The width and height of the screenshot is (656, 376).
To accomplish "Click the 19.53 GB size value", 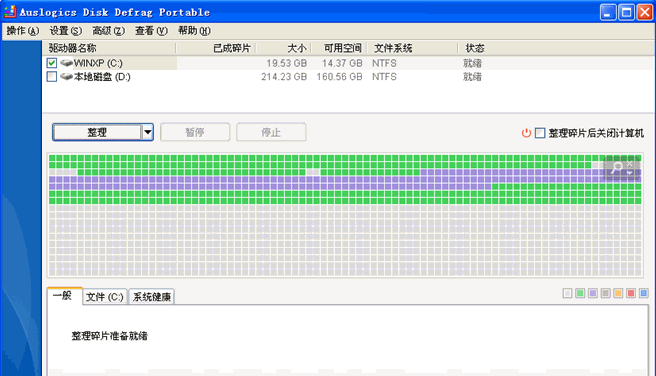I will click(x=287, y=63).
